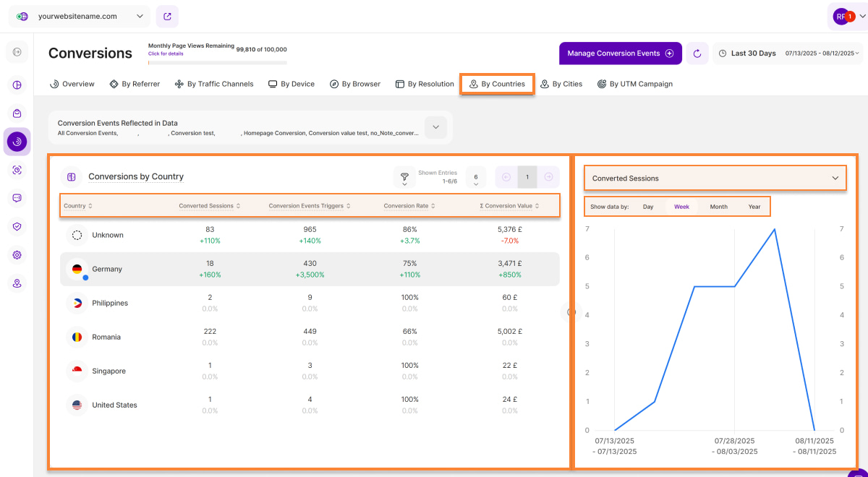Show chart data by Year

(754, 207)
